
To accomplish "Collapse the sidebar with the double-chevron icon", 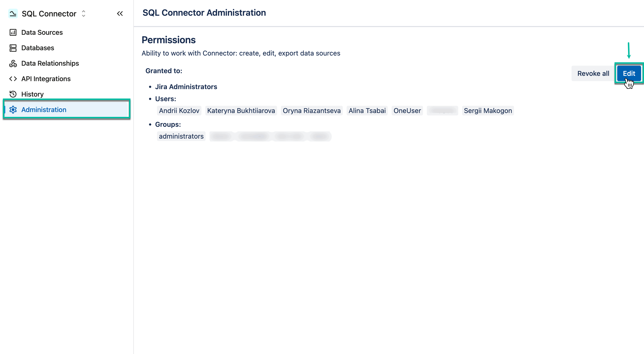I will 120,14.
